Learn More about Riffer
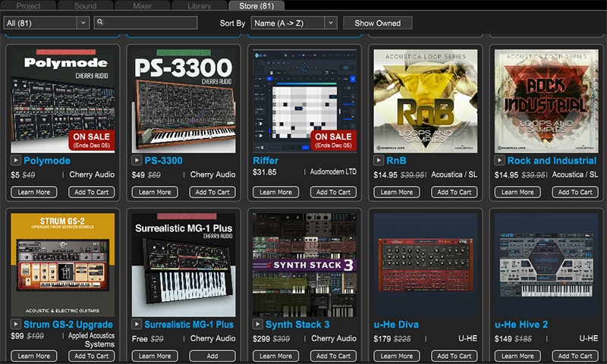The image size is (607, 364). [275, 192]
